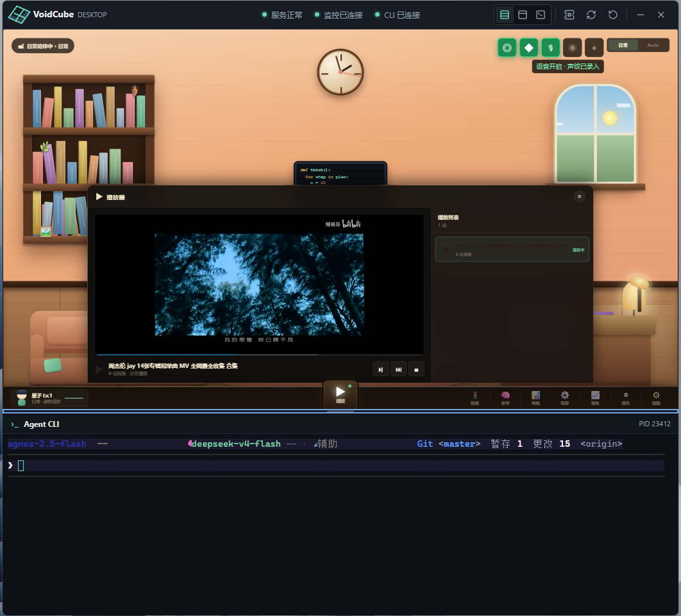Click the bar chart icon in dock
Image resolution: width=681 pixels, height=616 pixels.
535,397
